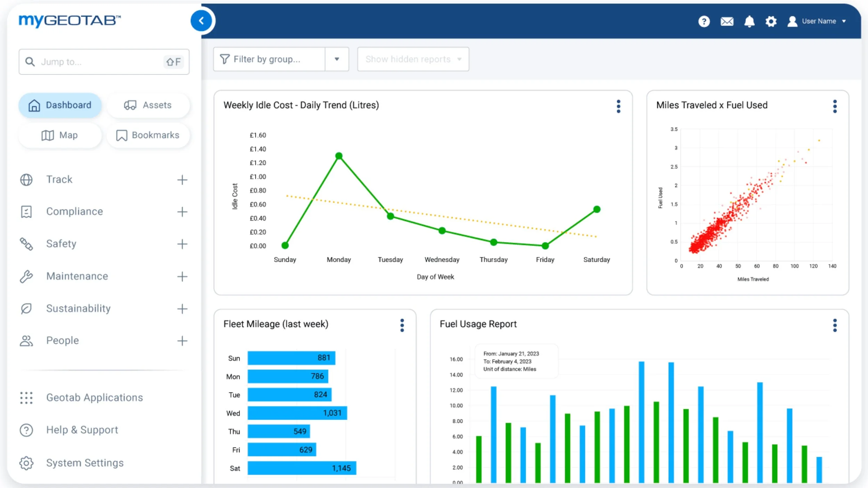868x488 pixels.
Task: Open the Filter by group dropdown arrow
Action: pos(336,59)
